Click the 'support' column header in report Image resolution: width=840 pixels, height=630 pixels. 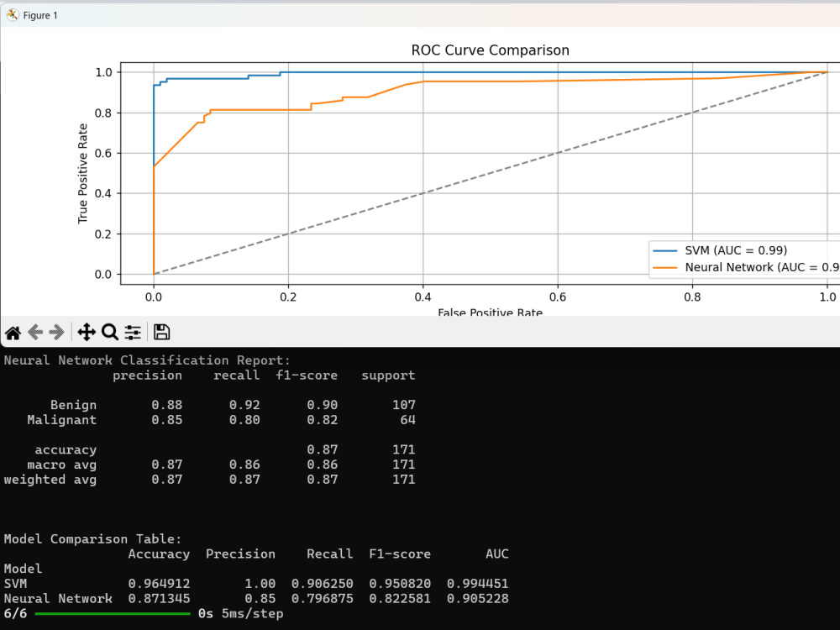388,375
